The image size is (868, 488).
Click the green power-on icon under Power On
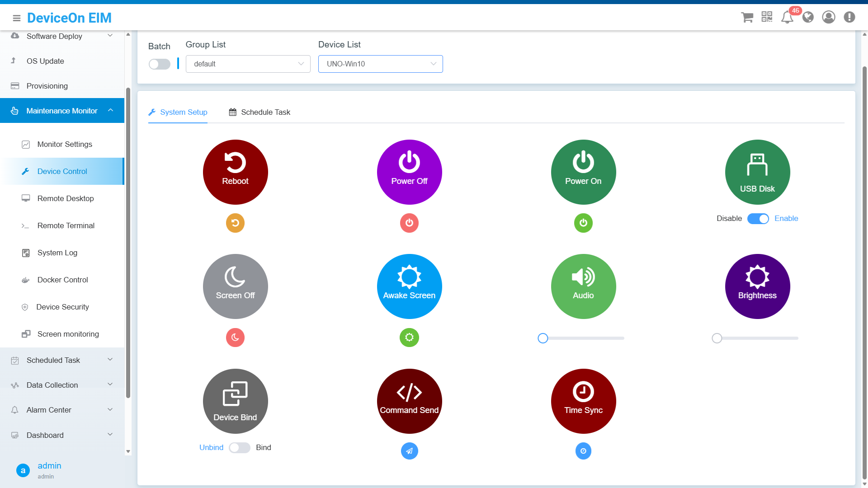583,223
